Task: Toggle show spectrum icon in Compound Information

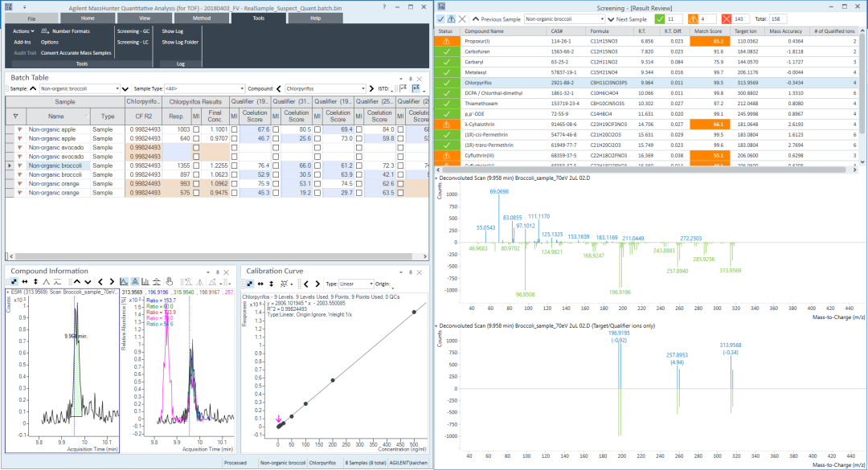Action: pos(145,282)
